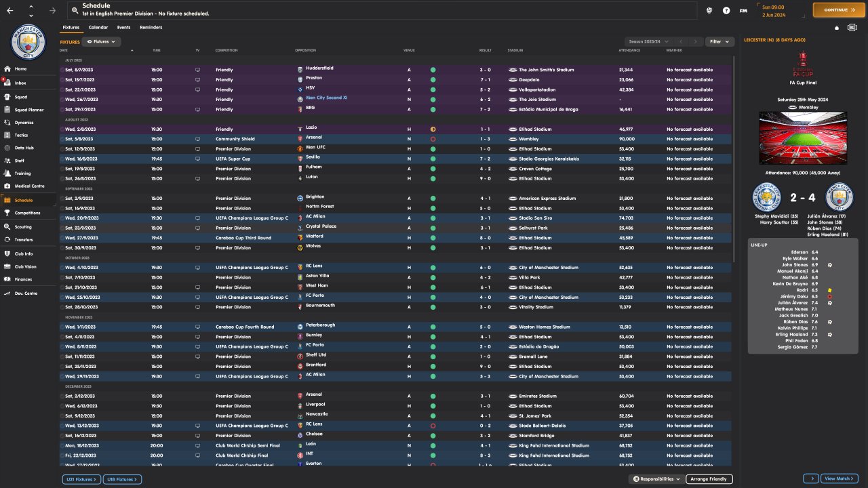Image resolution: width=868 pixels, height=488 pixels.
Task: Switch to the Calendar tab
Action: 98,28
